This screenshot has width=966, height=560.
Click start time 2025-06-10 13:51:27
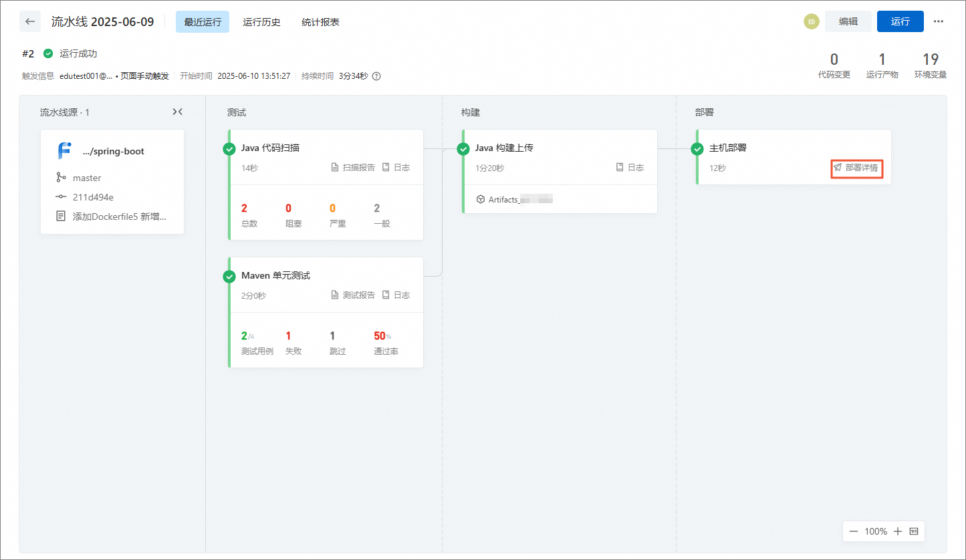[x=254, y=76]
